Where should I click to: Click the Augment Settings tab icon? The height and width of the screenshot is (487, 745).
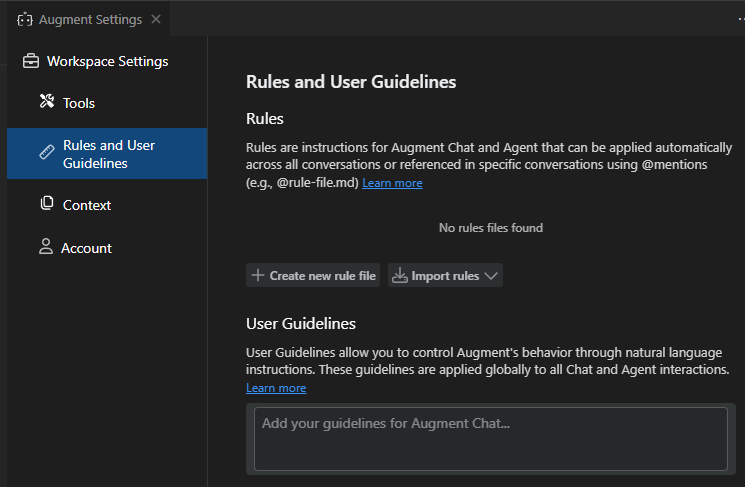click(x=25, y=20)
